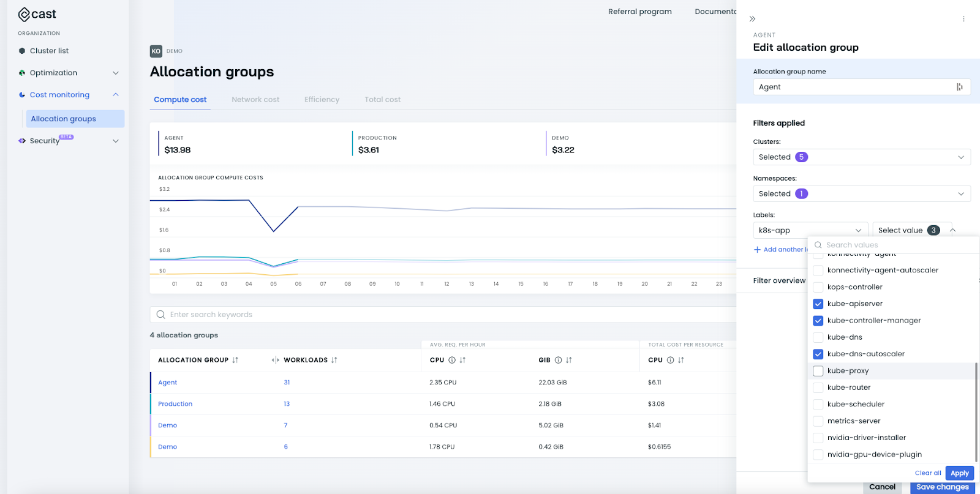Check konnectivity-agent-autoscaler
The width and height of the screenshot is (980, 494).
[x=818, y=271]
